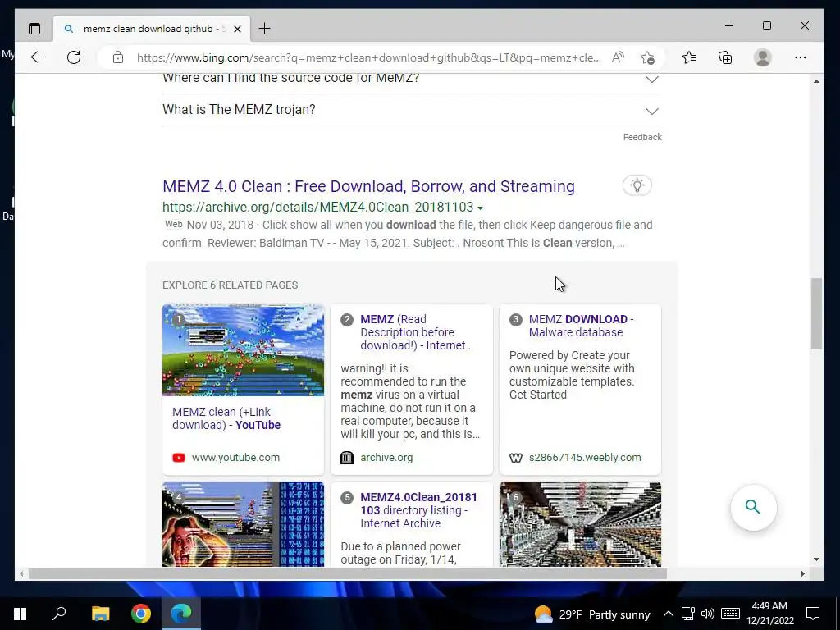Open related page 4 screaming face thumbnail
The height and width of the screenshot is (630, 840).
point(243,524)
